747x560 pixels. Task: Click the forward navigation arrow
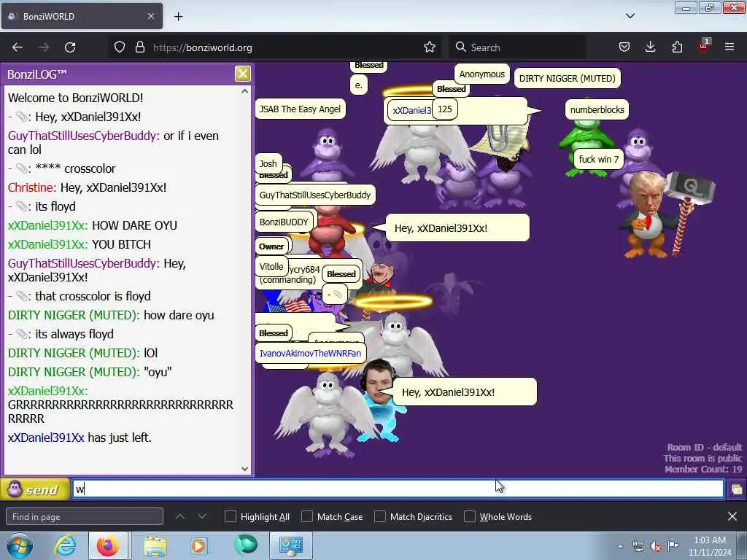(44, 47)
